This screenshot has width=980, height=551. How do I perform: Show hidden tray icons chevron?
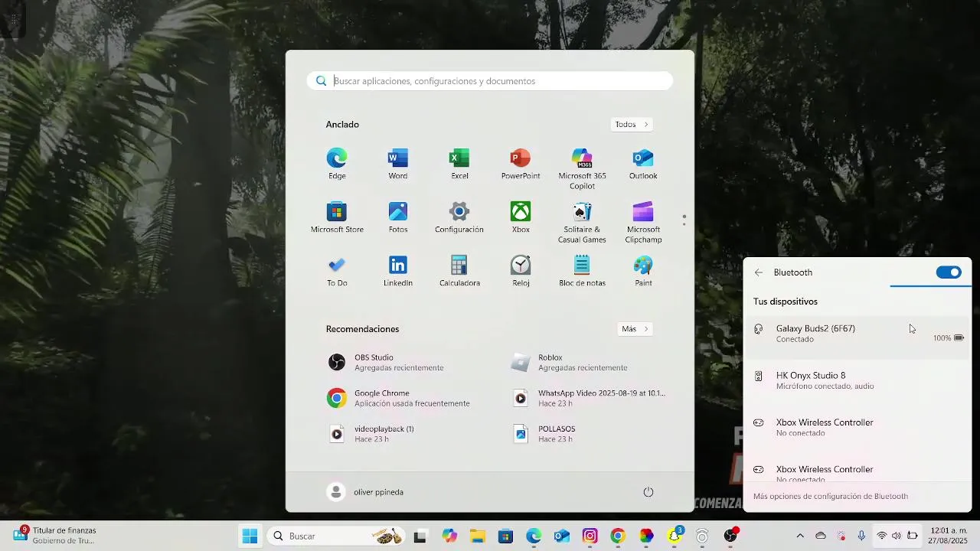click(x=800, y=536)
